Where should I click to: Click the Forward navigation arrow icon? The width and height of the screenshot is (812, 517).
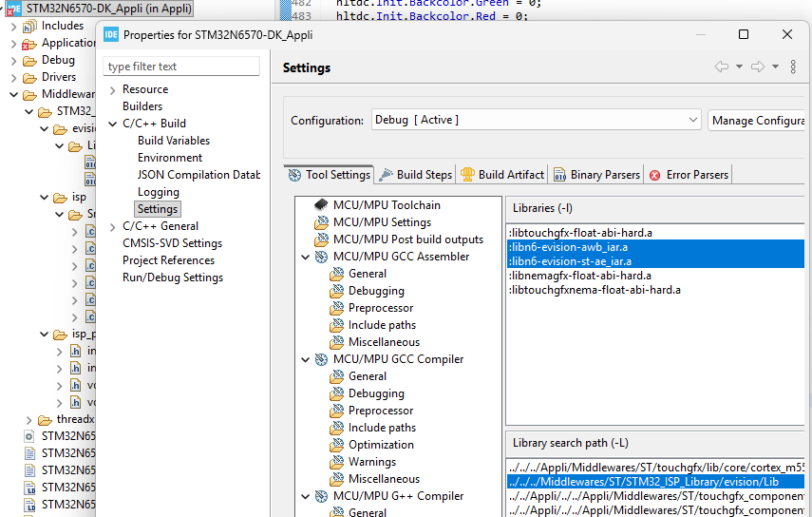click(758, 67)
